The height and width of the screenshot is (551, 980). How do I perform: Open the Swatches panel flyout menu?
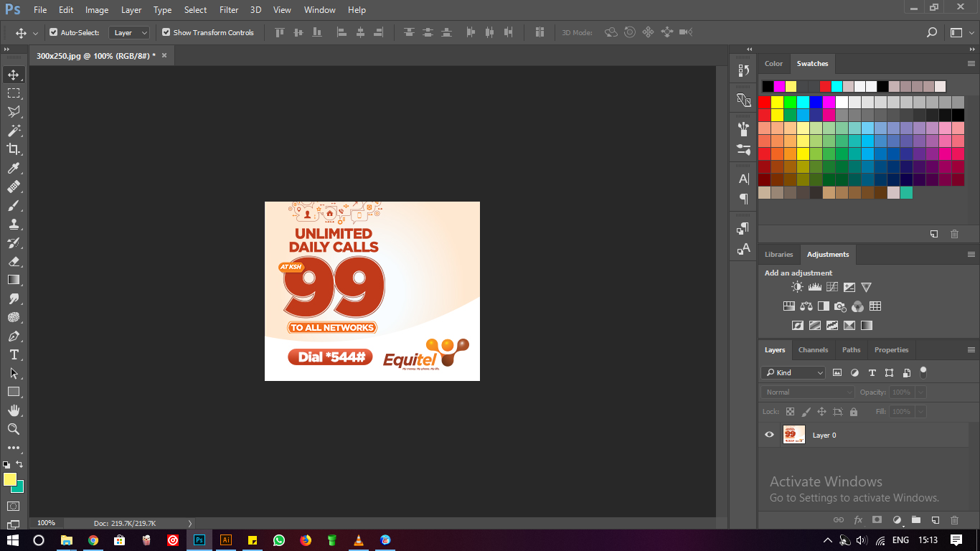click(x=971, y=64)
